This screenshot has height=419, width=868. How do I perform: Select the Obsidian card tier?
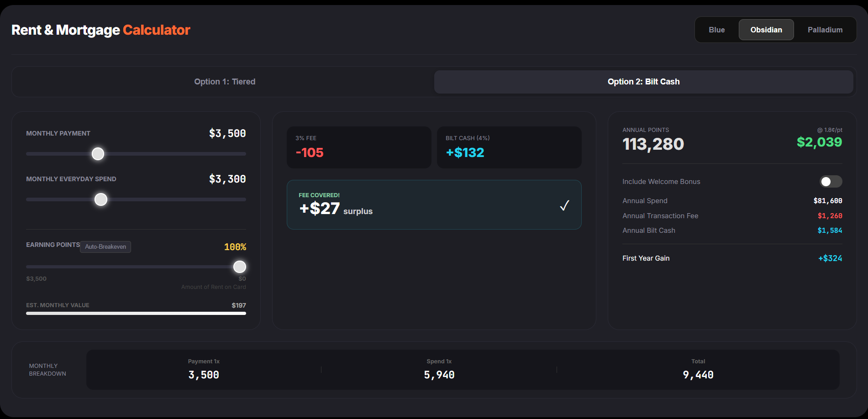click(x=766, y=30)
